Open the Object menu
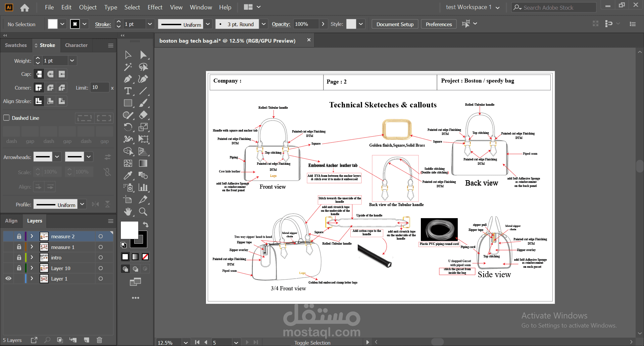644x346 pixels. click(88, 7)
